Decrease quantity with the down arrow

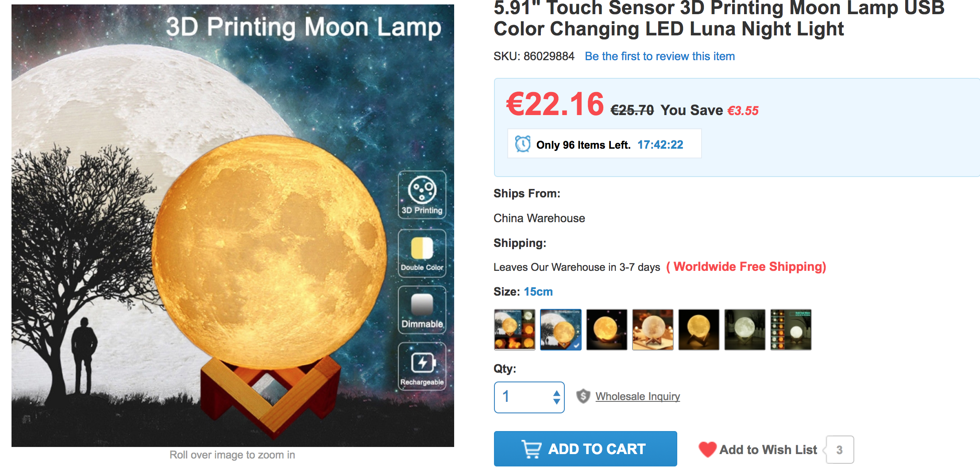pos(556,401)
